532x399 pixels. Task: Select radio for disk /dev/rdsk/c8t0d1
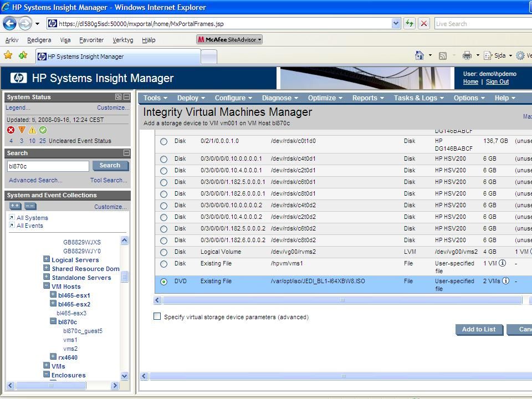click(x=163, y=194)
